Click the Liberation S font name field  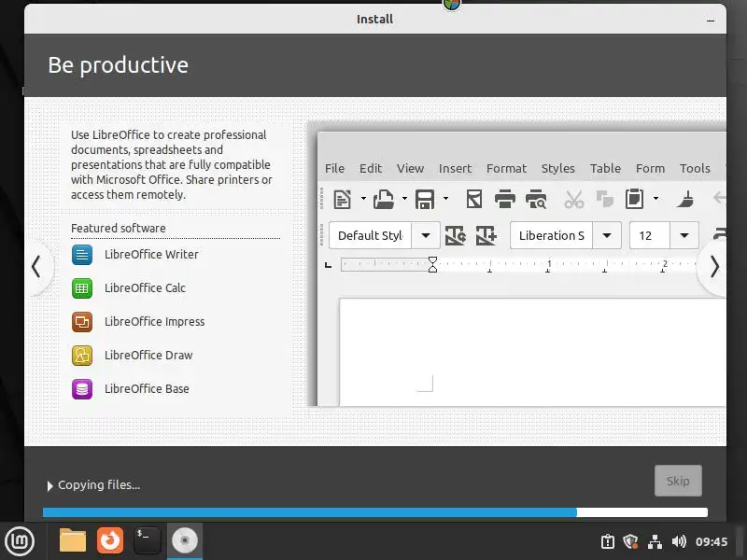[551, 236]
